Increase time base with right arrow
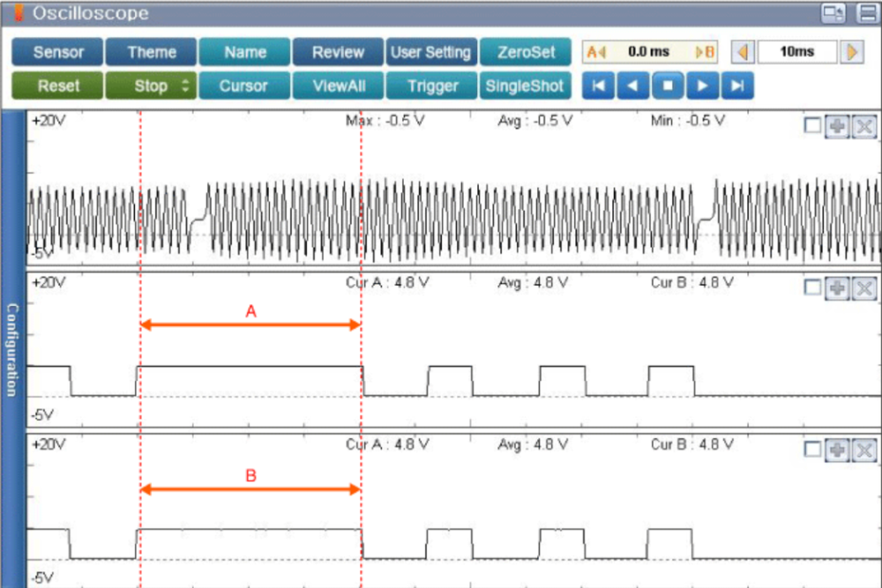The height and width of the screenshot is (588, 882). 851,52
